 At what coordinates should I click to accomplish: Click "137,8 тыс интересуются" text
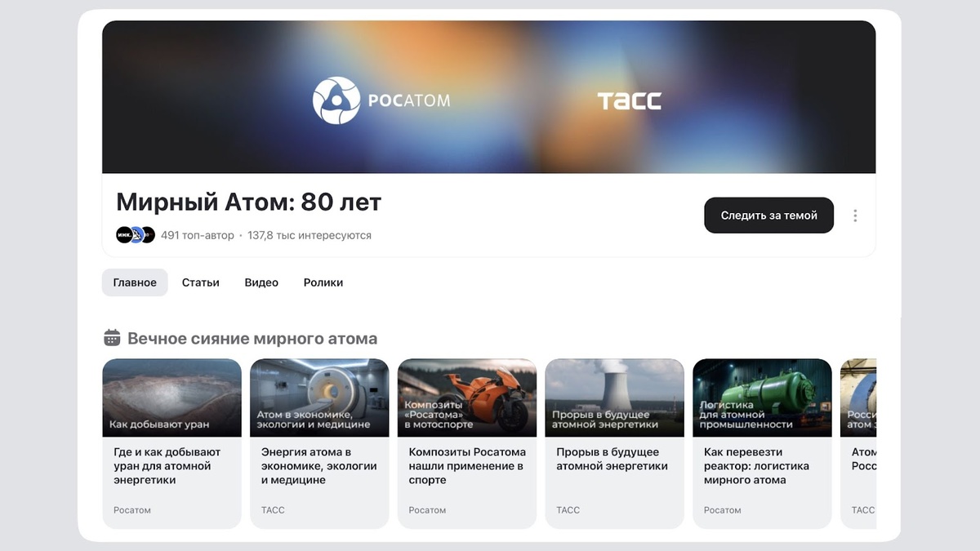click(310, 235)
